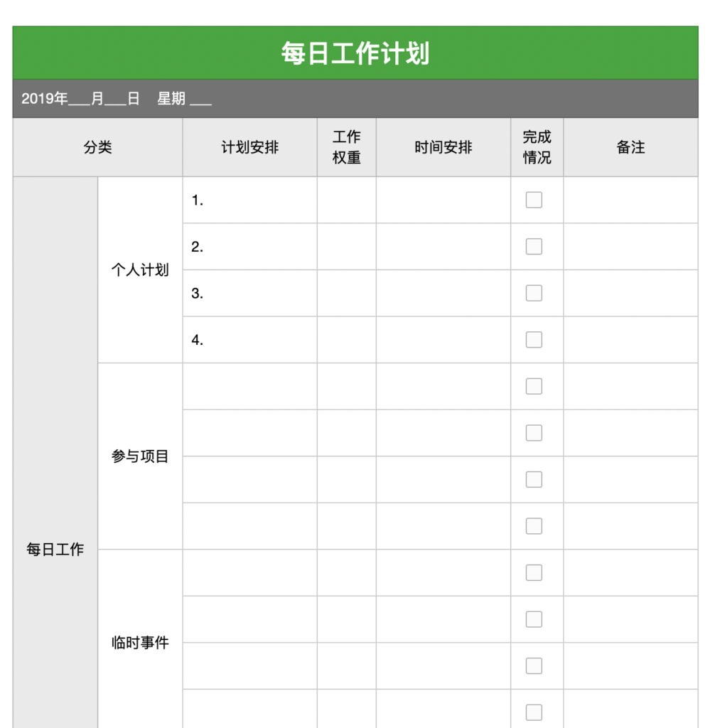Click the plan cell labeled 1.
The height and width of the screenshot is (728, 710).
coord(249,200)
